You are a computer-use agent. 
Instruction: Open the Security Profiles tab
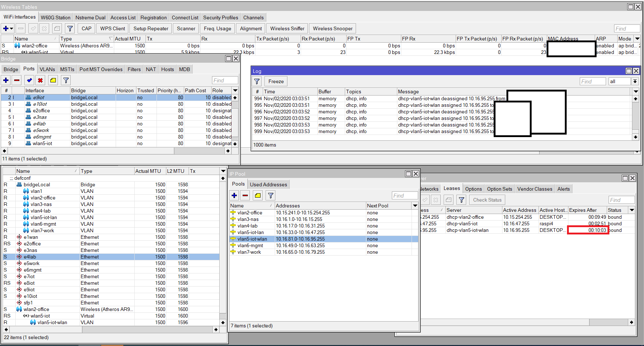pos(220,18)
